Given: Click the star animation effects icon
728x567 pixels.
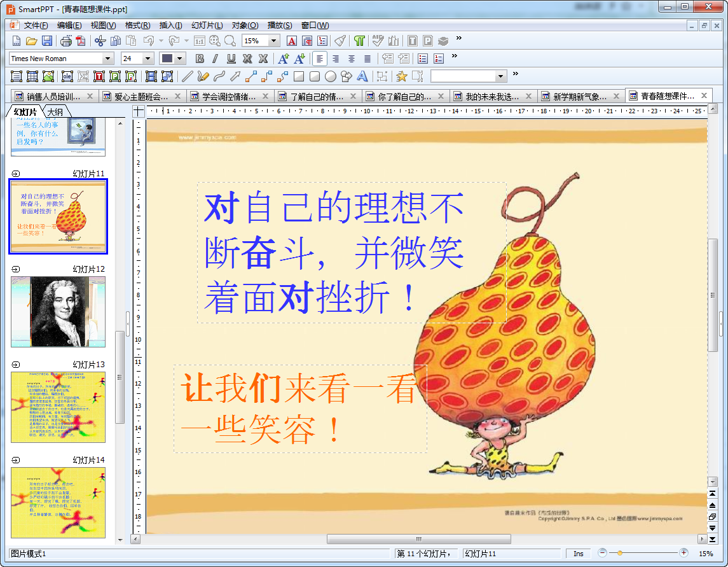Looking at the screenshot, I should (x=401, y=76).
